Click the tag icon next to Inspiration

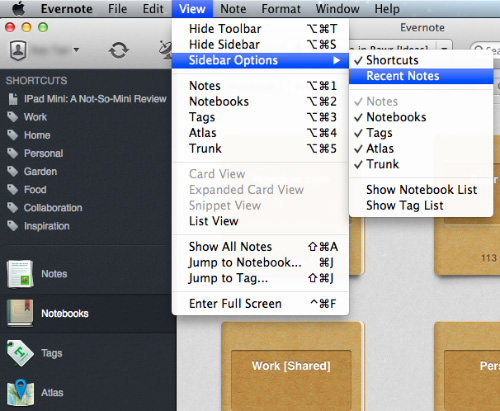[13, 226]
